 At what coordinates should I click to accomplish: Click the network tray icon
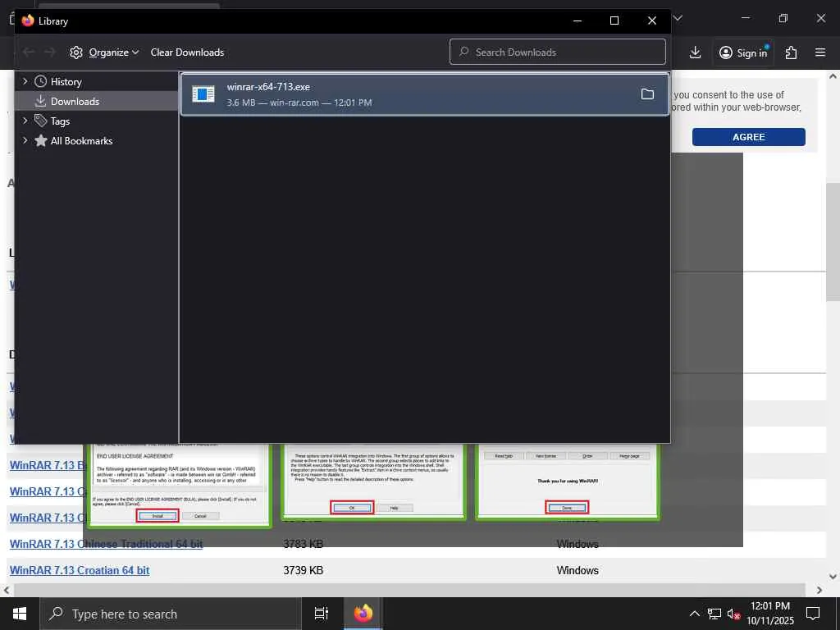[714, 614]
